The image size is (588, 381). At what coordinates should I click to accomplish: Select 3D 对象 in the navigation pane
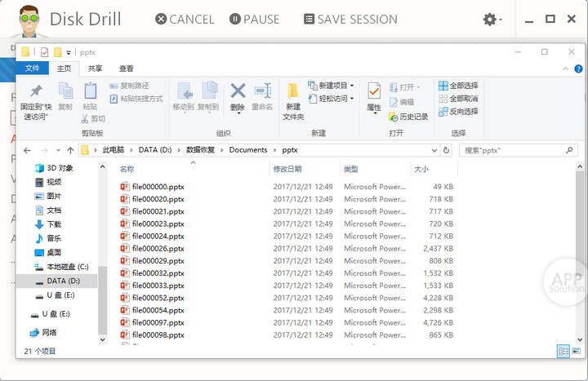tap(54, 168)
